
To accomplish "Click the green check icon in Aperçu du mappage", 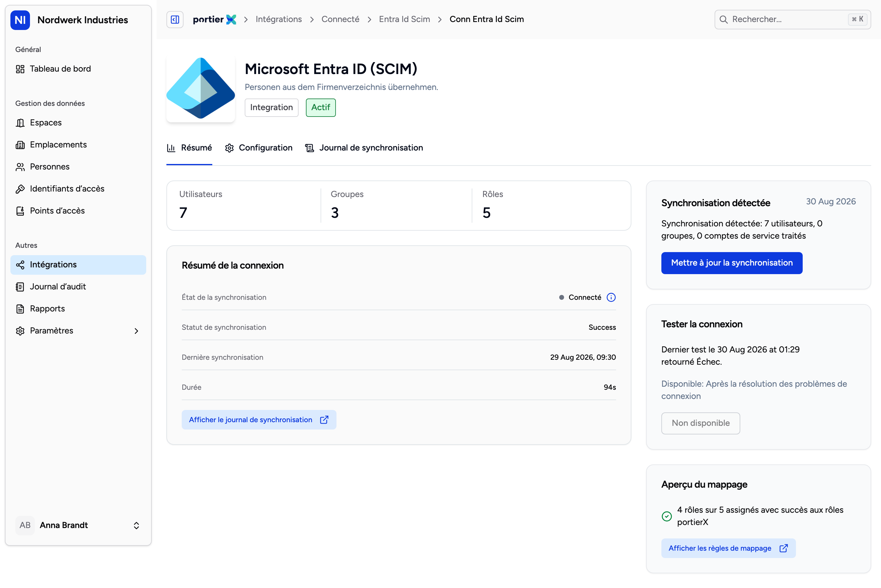I will tap(667, 516).
